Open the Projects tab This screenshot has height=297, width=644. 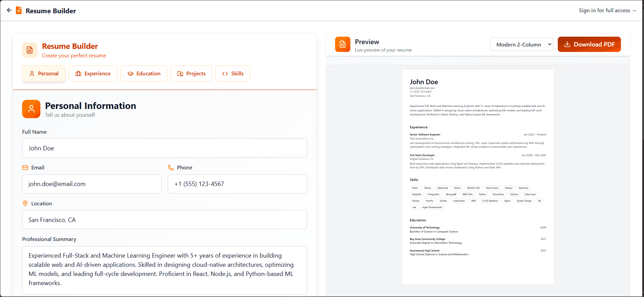191,74
